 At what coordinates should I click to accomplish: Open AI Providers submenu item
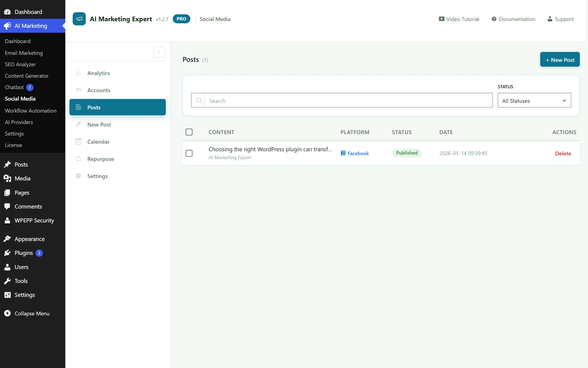tap(19, 122)
